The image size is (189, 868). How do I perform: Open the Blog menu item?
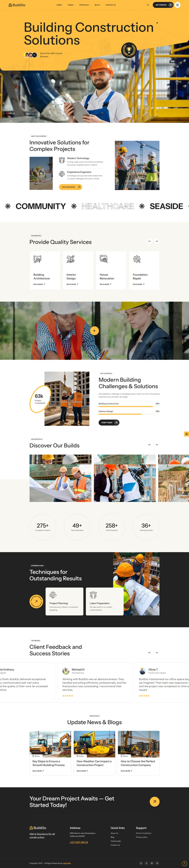point(97,5)
